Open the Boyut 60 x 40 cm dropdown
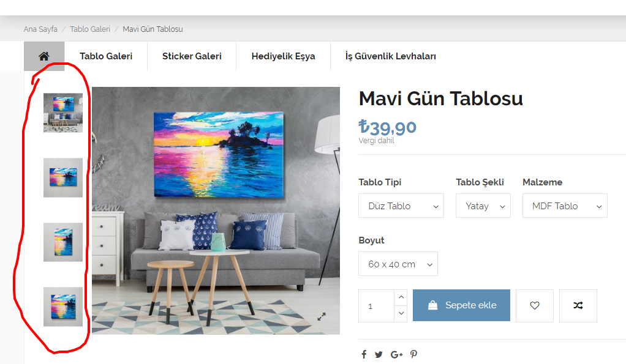This screenshot has width=626, height=364. pos(398,264)
